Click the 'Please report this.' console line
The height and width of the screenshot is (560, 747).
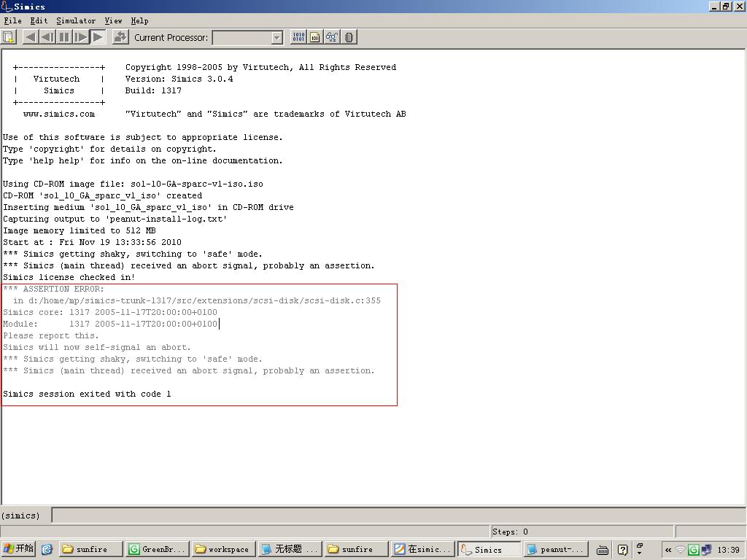click(51, 335)
